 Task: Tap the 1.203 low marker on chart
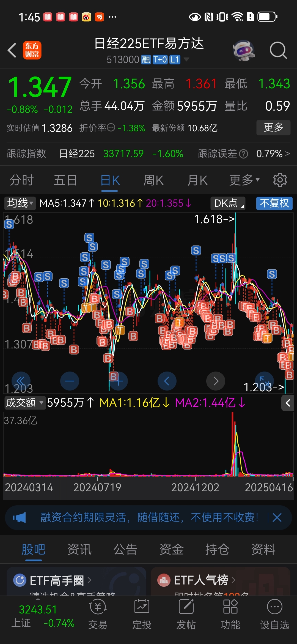(x=264, y=387)
